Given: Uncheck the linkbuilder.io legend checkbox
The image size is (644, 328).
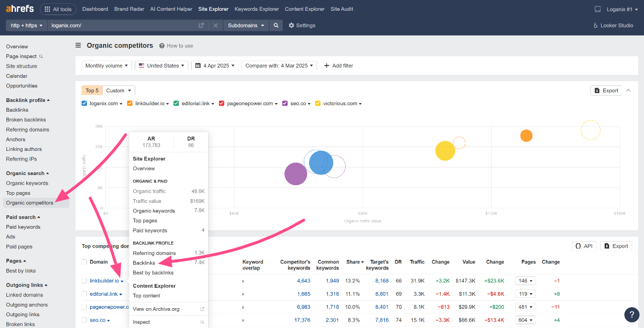Looking at the screenshot, I should pos(130,104).
